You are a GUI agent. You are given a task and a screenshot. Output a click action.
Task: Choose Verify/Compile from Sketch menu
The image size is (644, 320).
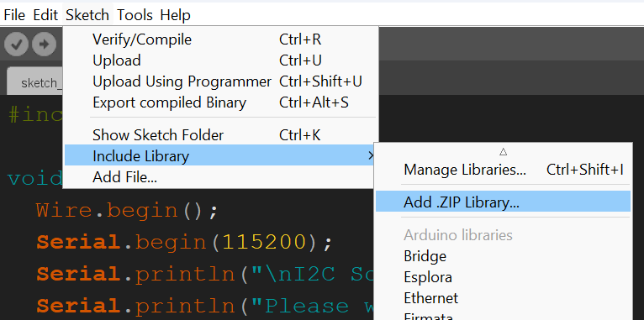tap(220, 39)
